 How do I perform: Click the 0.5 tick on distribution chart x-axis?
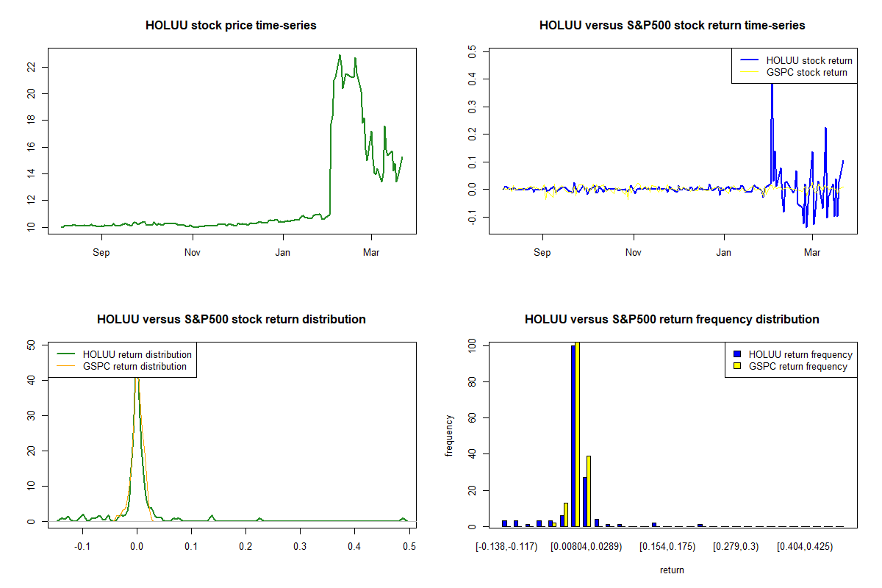[x=409, y=547]
